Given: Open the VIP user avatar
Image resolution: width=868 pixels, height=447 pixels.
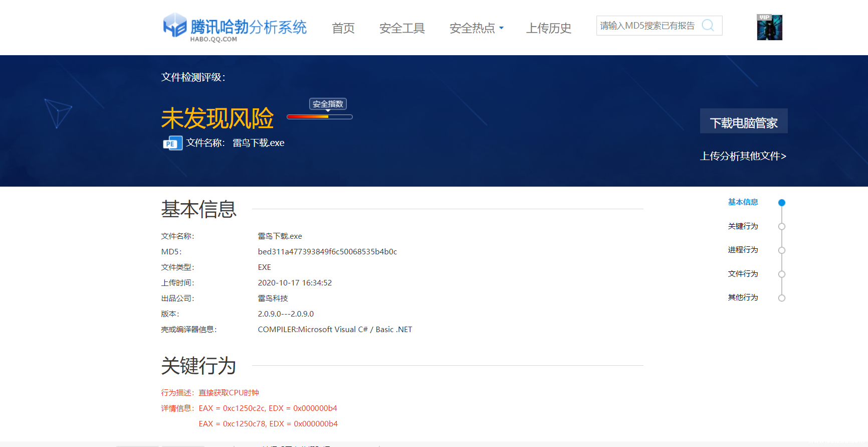Looking at the screenshot, I should [x=769, y=27].
